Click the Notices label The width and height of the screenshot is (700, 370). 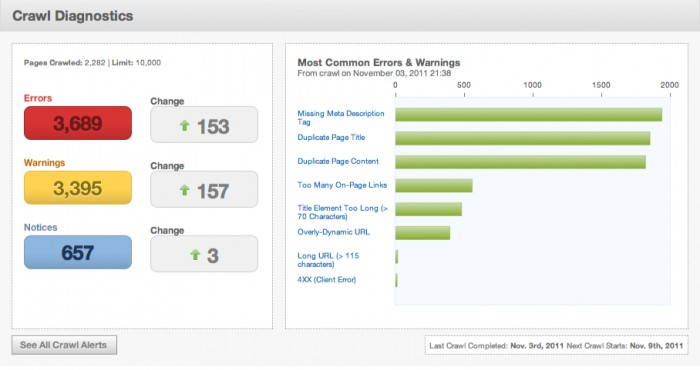point(41,228)
